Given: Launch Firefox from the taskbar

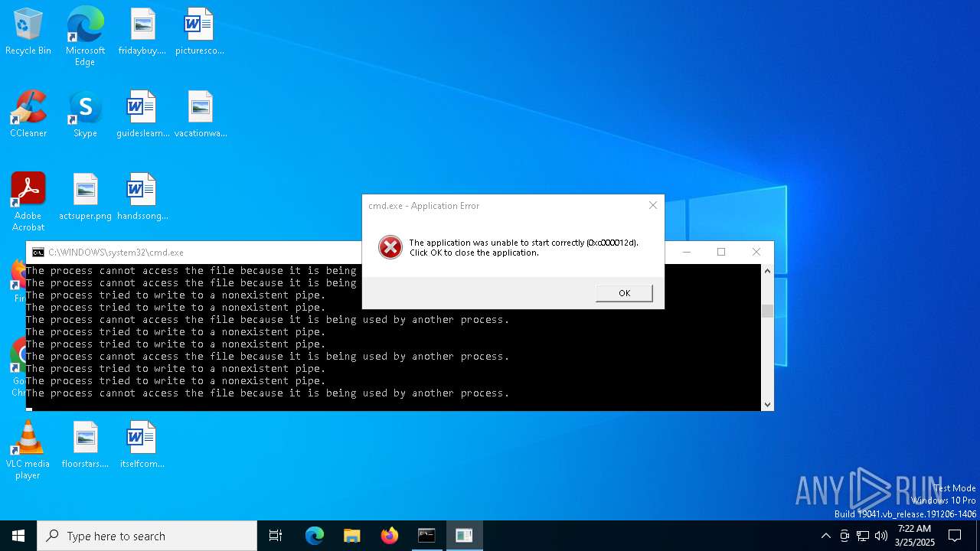Looking at the screenshot, I should [390, 536].
